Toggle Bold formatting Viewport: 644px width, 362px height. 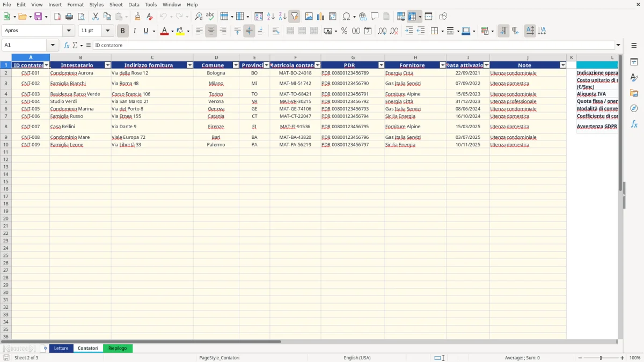(123, 31)
